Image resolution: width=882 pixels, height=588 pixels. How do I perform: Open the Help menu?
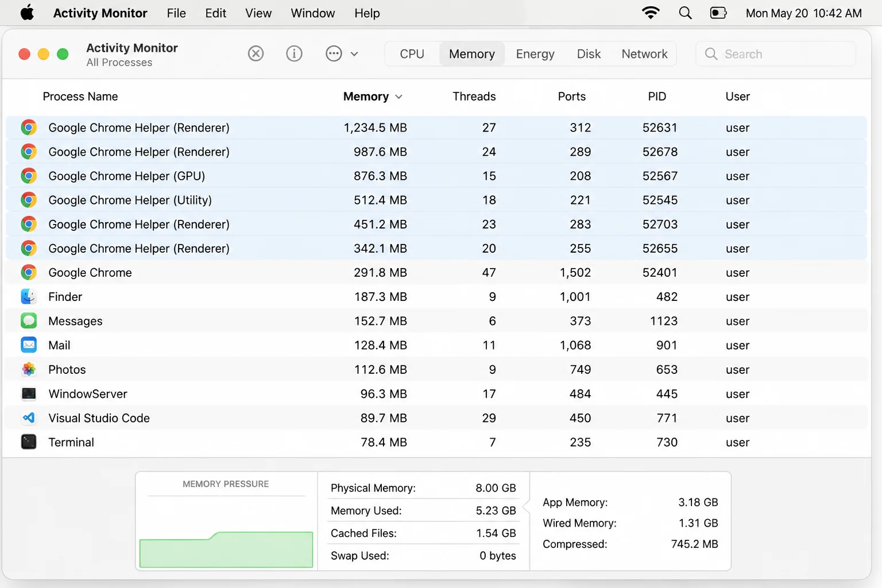pyautogui.click(x=367, y=13)
